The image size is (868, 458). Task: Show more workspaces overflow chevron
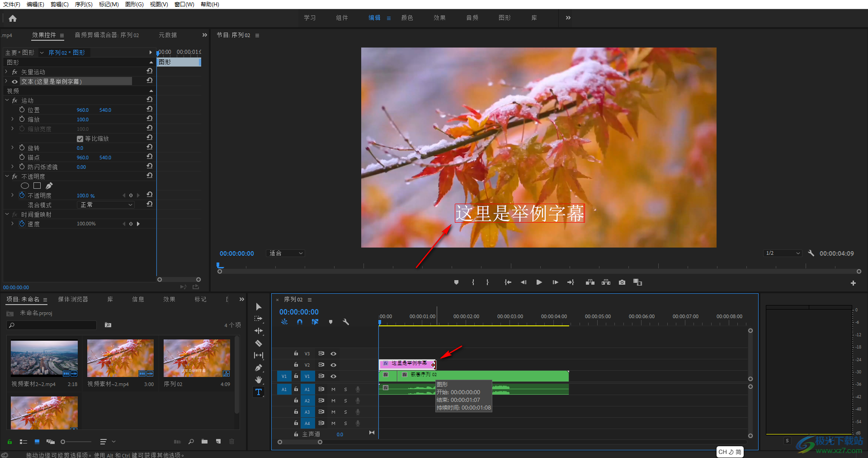[x=568, y=18]
